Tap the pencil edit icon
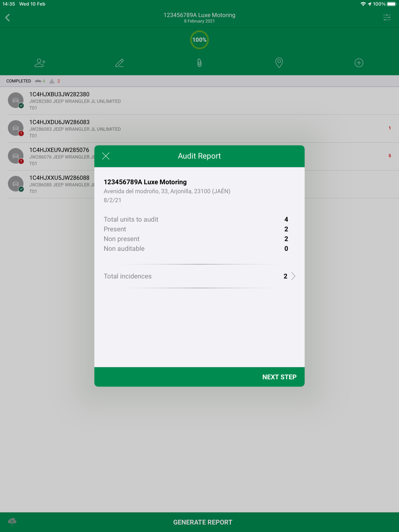 120,63
